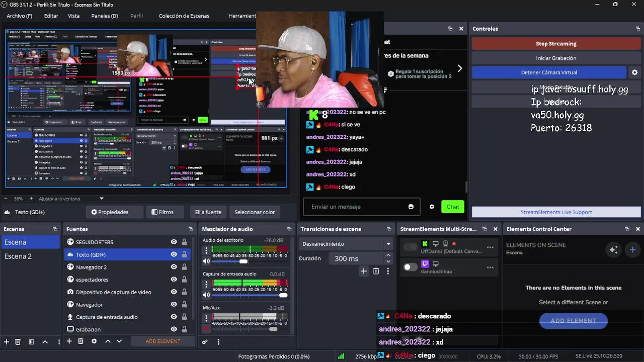Move source down in Fuentes list
Viewport: 644px width, 362px height.
(119, 341)
